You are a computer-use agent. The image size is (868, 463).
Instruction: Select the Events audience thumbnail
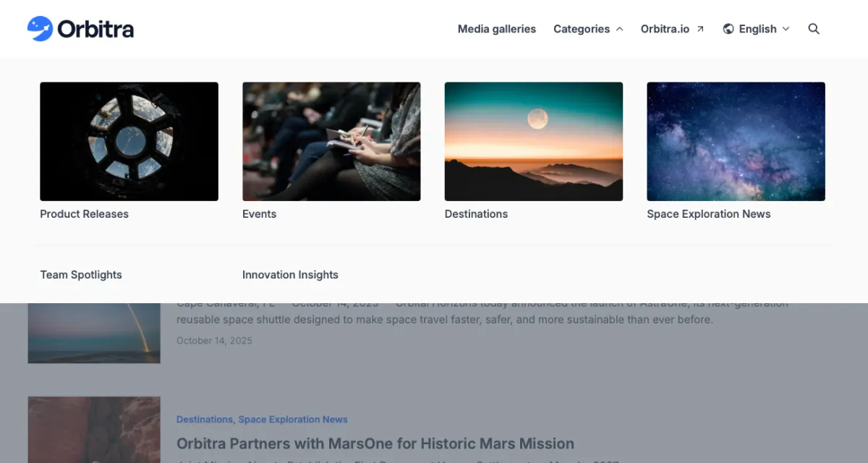tap(331, 141)
